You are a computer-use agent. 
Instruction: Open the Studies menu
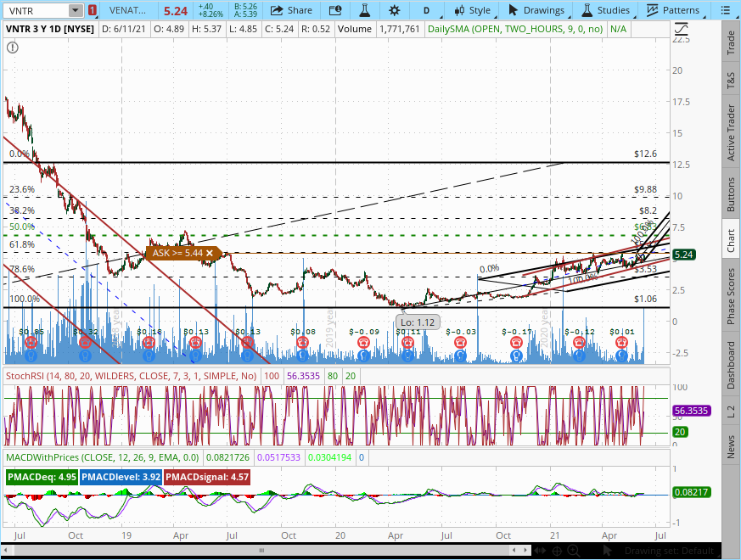(604, 10)
